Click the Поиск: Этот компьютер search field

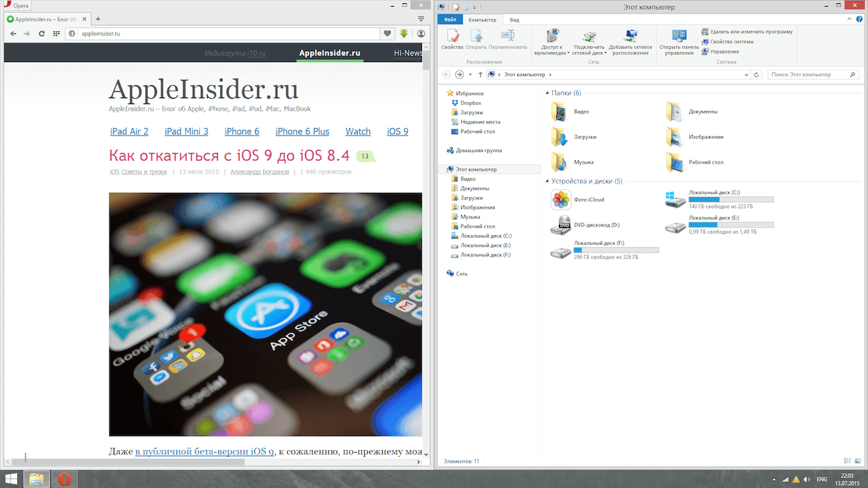click(812, 75)
